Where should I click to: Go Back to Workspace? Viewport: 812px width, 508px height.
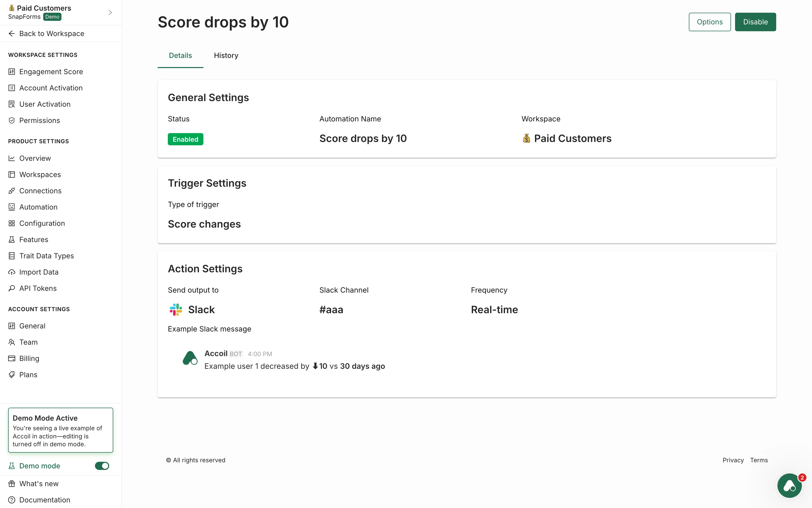[51, 33]
